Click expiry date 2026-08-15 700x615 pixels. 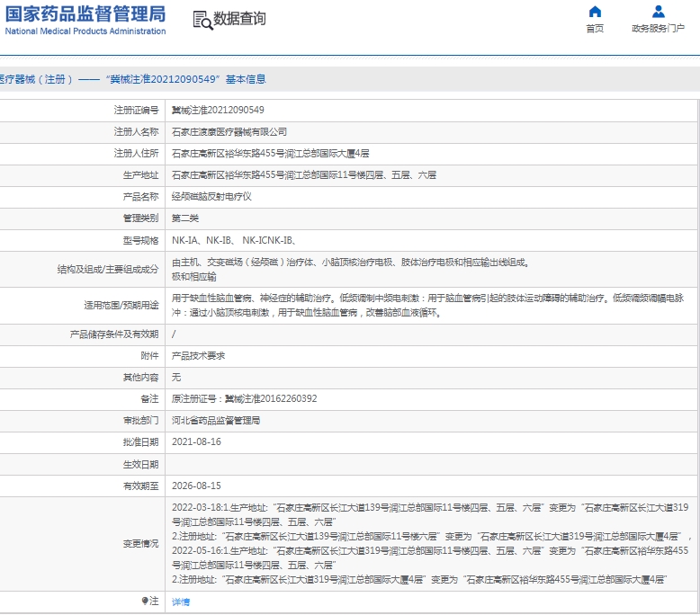[196, 486]
